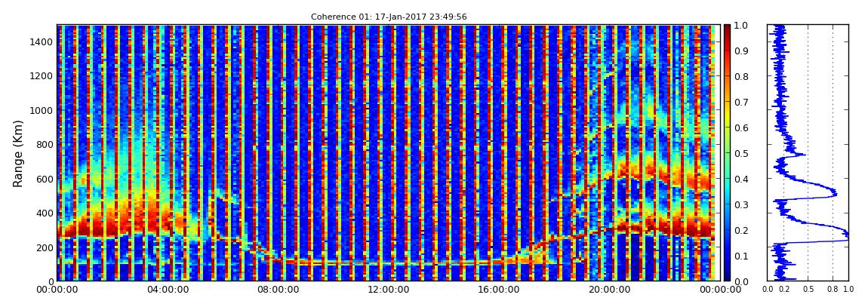The image size is (868, 307).
Task: Click the dark red top of colorbar
Action: coord(727,29)
